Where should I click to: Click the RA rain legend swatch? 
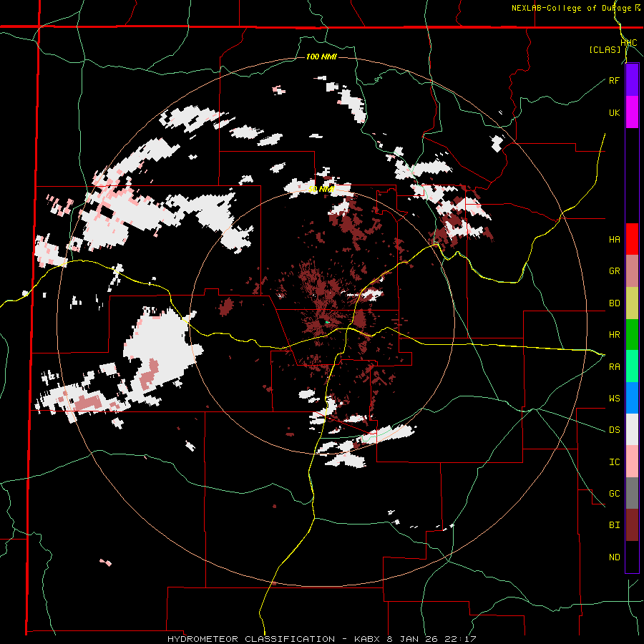coord(632,366)
